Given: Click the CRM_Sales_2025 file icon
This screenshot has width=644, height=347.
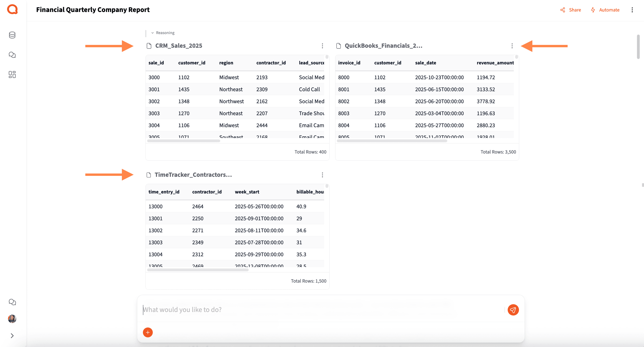Looking at the screenshot, I should click(149, 46).
